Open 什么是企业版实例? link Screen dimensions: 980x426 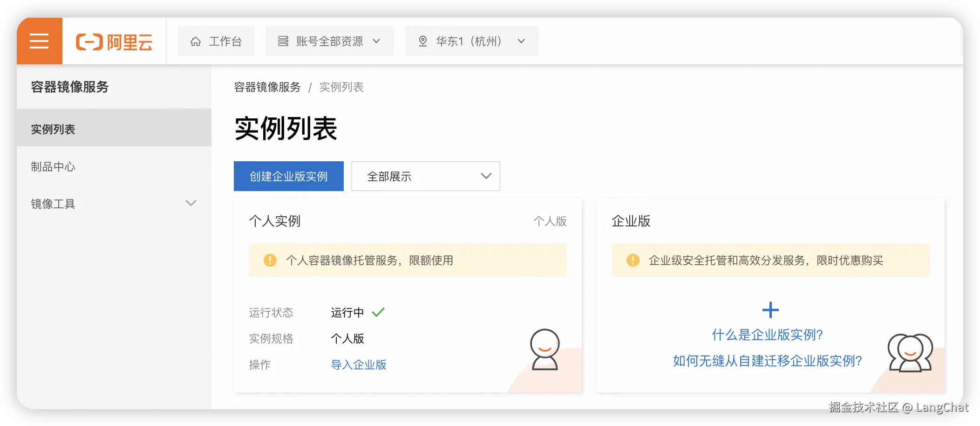[768, 335]
